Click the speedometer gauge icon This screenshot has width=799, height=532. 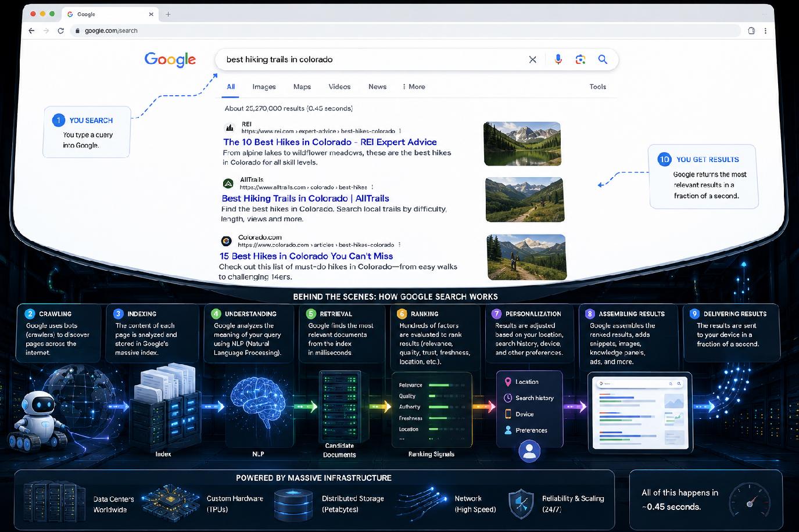[750, 502]
